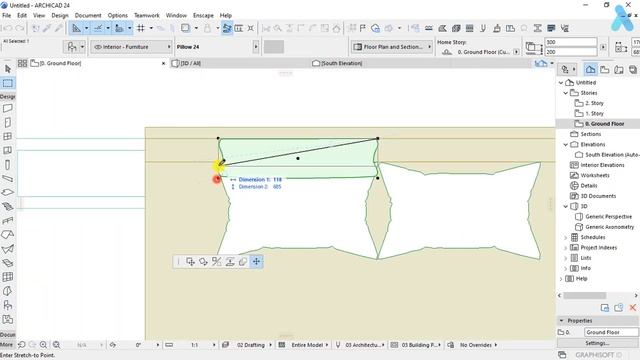The image size is (640, 360).
Task: Expand the Schedules tree node
Action: coord(566,237)
